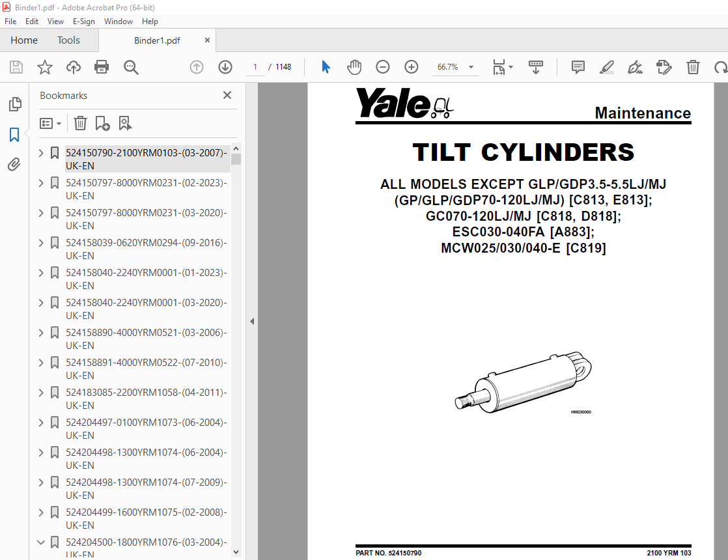This screenshot has width=728, height=560.
Task: Expand bookmark 524150797-8000YRM0231-(02-2023)
Action: coord(41,183)
